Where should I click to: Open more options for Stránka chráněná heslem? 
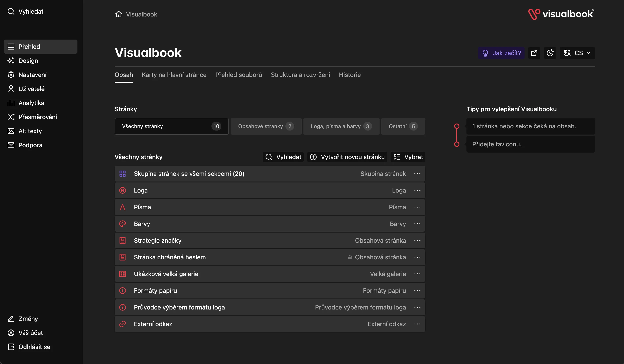pyautogui.click(x=417, y=257)
